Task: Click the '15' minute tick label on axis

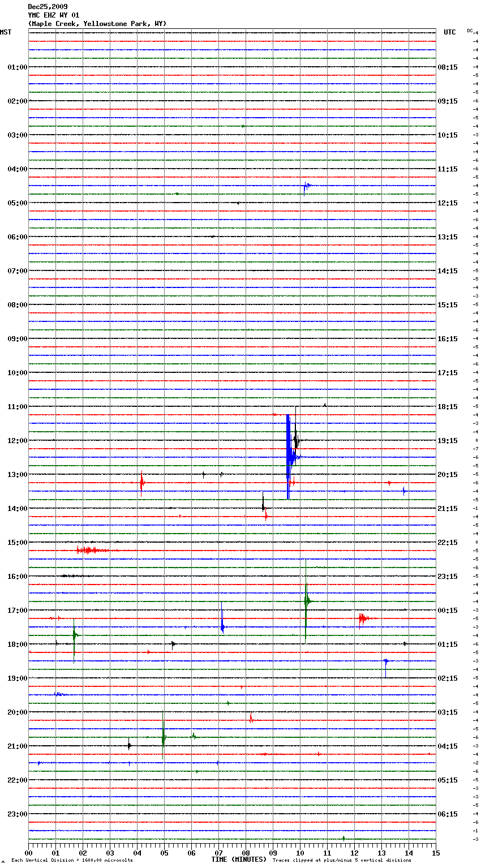Action: 435,853
